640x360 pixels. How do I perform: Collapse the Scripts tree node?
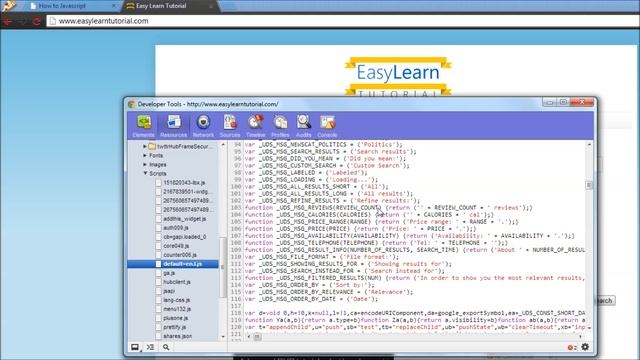145,173
